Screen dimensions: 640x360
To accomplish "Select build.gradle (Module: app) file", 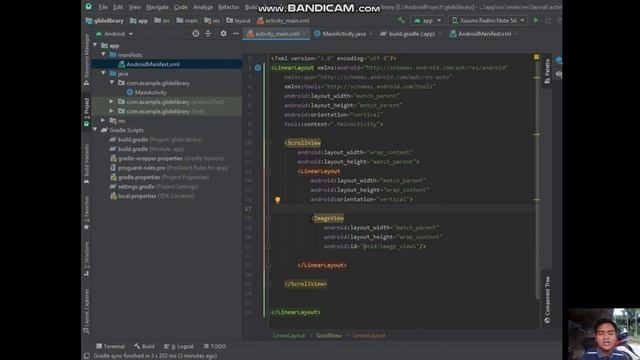I will point(147,149).
